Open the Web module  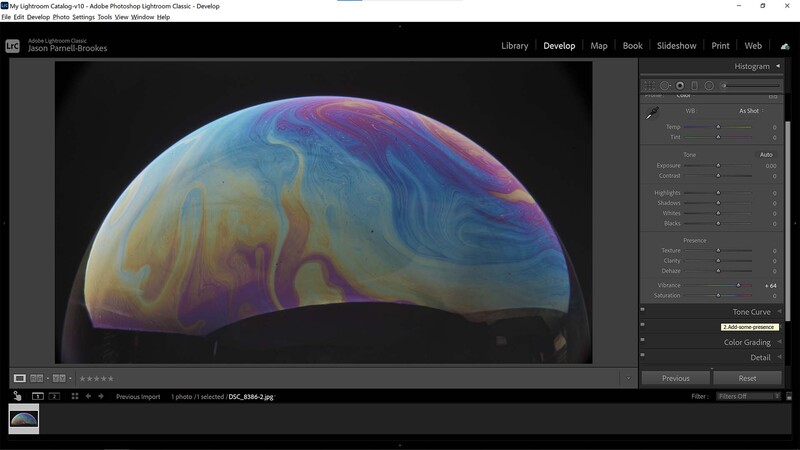coord(753,46)
